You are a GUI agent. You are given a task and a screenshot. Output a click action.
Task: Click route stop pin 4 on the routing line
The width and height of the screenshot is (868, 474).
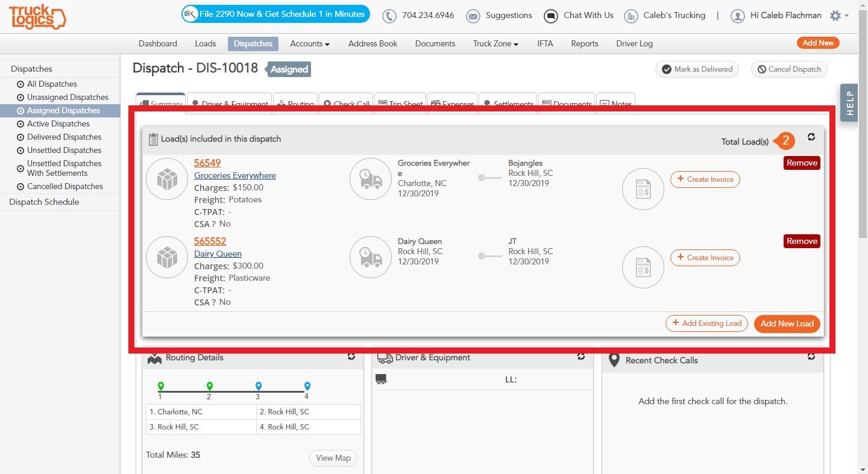(307, 386)
